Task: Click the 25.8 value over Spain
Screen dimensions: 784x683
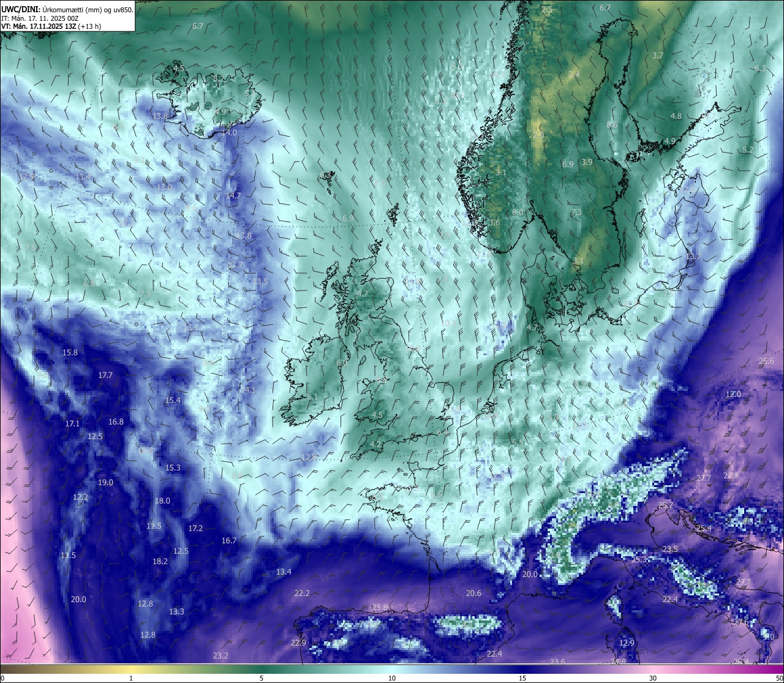Action: click(380, 608)
